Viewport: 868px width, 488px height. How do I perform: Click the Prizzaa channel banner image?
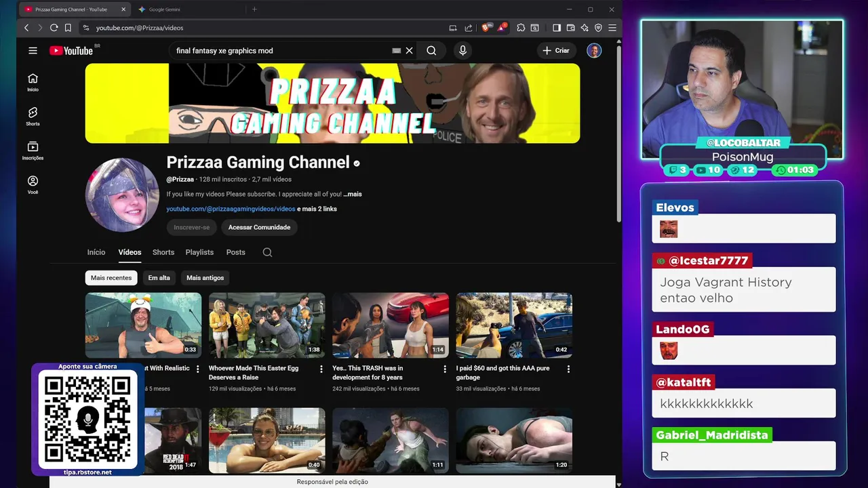pos(332,103)
